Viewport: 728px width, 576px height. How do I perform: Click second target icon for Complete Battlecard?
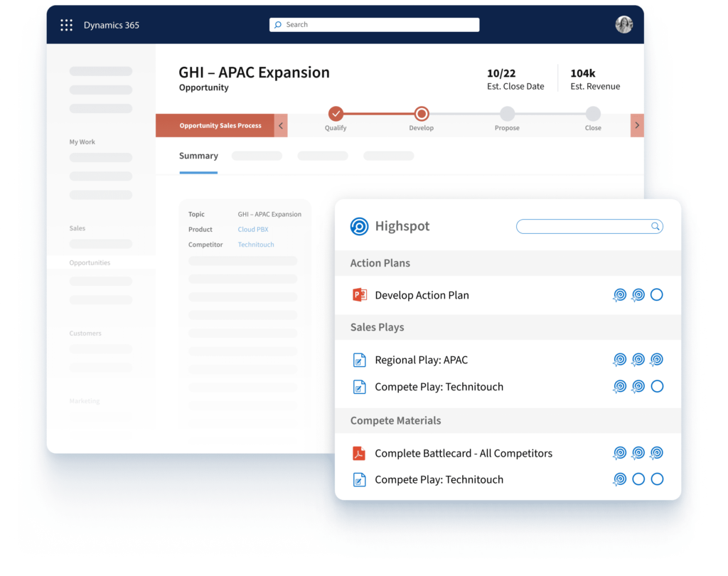(x=638, y=453)
